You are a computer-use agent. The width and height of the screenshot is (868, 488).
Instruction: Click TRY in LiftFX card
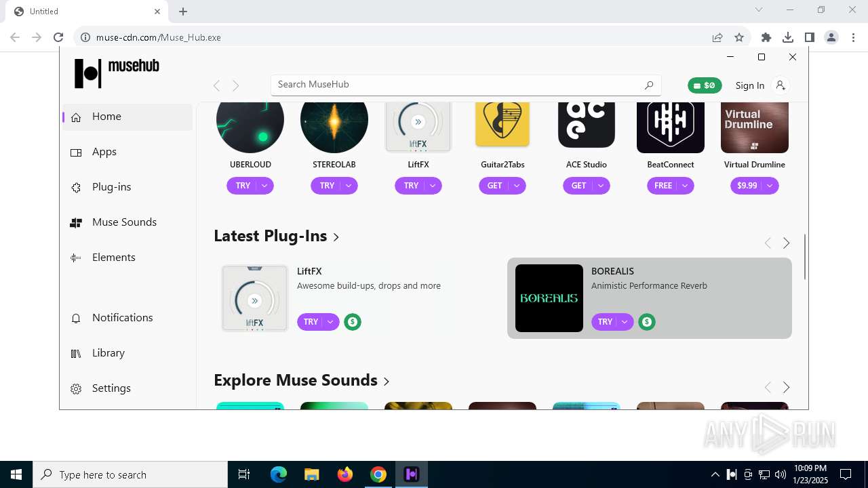tap(310, 322)
